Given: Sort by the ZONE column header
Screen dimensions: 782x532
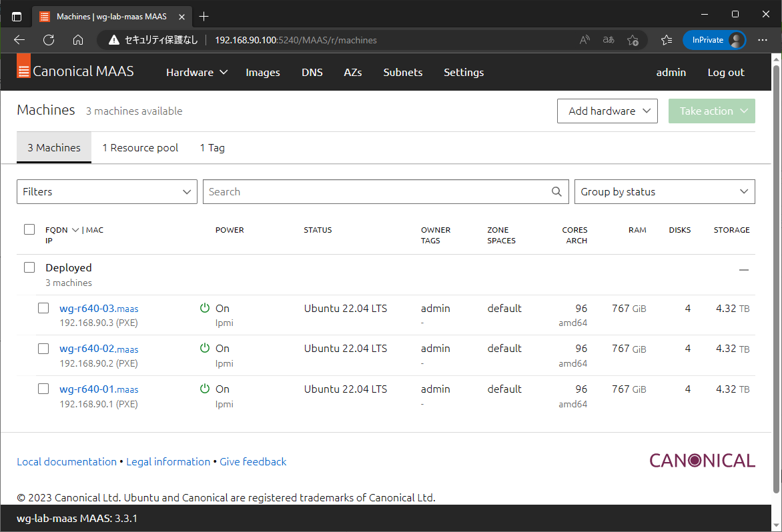Looking at the screenshot, I should tap(498, 229).
